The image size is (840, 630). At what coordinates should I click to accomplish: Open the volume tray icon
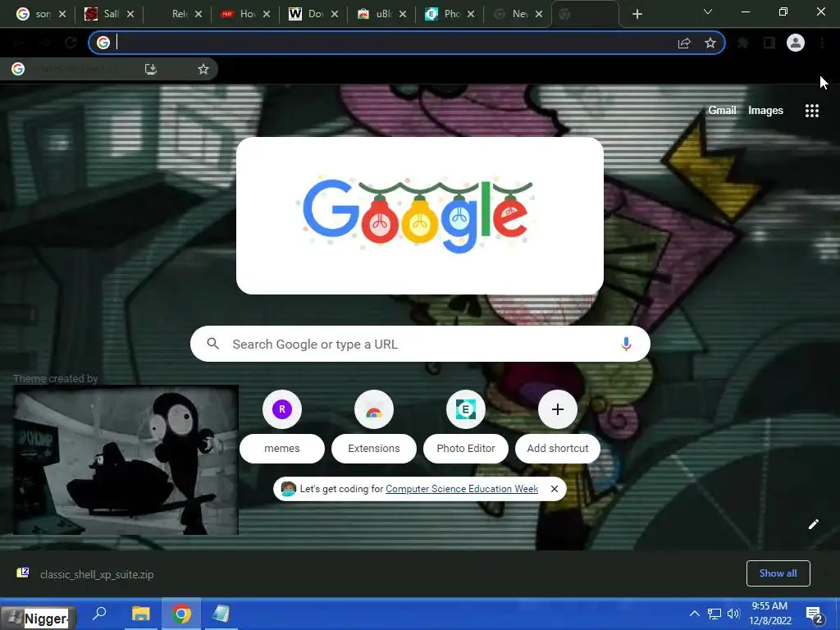point(733,614)
